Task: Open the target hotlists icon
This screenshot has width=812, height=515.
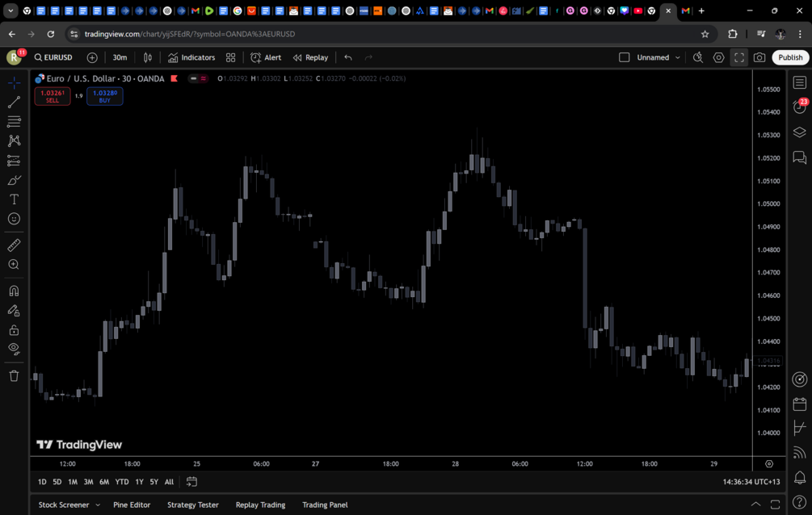Action: point(800,379)
